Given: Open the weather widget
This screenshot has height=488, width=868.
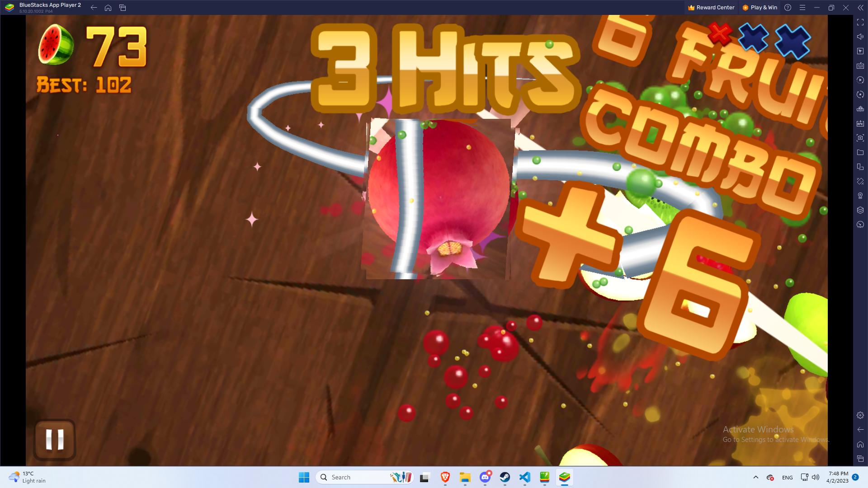Looking at the screenshot, I should [27, 477].
